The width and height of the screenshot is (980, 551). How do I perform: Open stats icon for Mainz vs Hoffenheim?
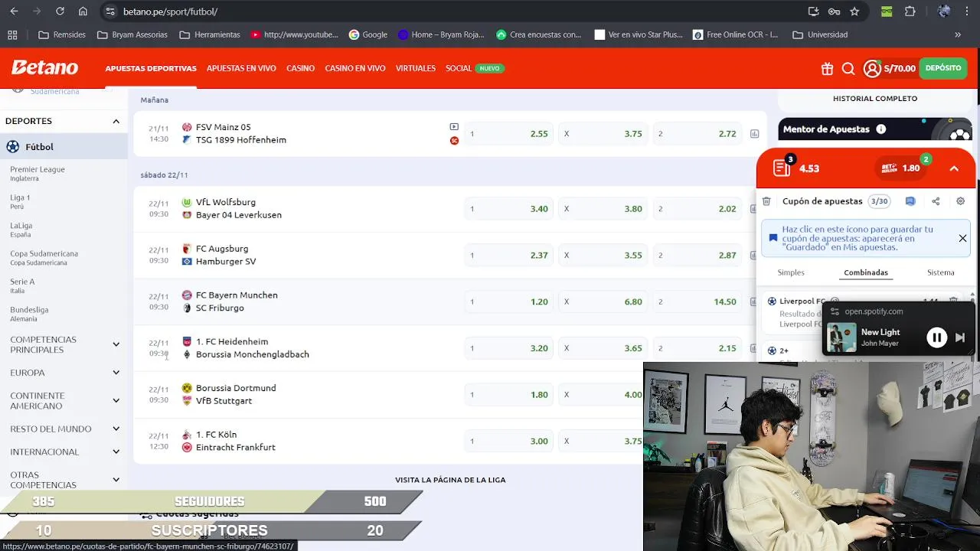point(755,134)
